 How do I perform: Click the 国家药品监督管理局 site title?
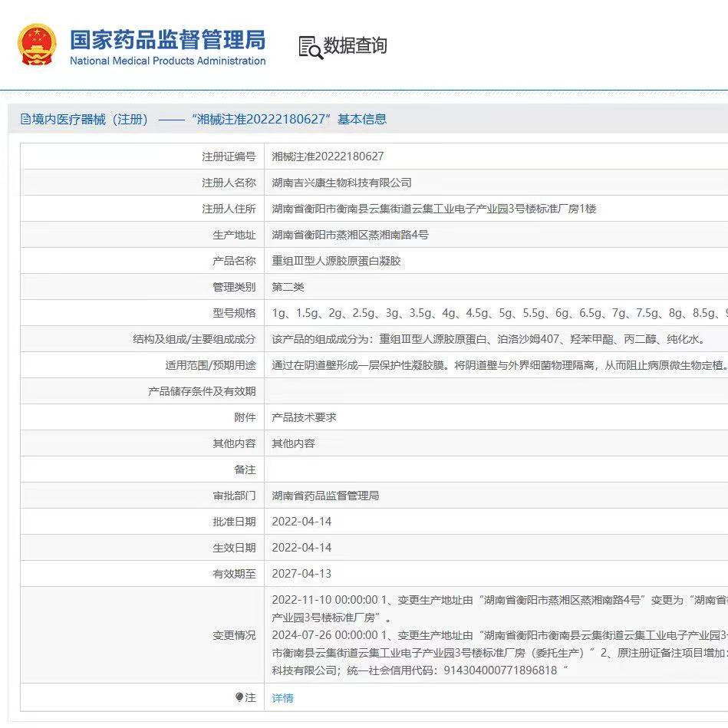tap(167, 39)
